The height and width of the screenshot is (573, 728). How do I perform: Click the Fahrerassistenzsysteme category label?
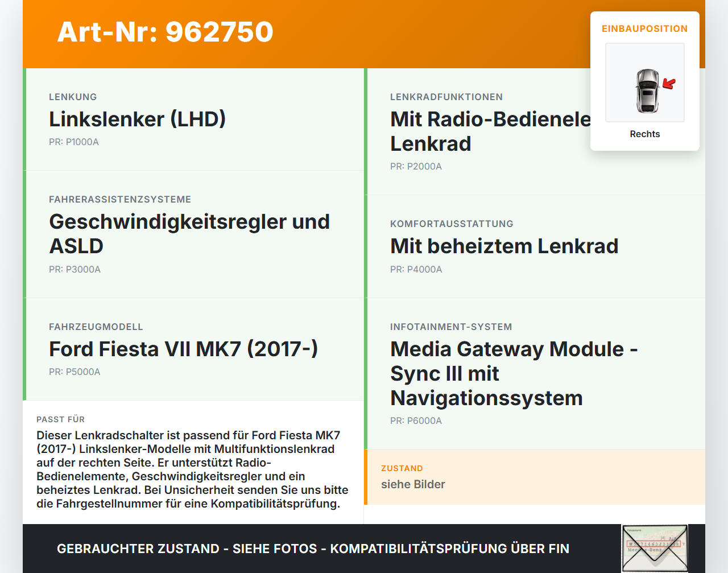(121, 199)
